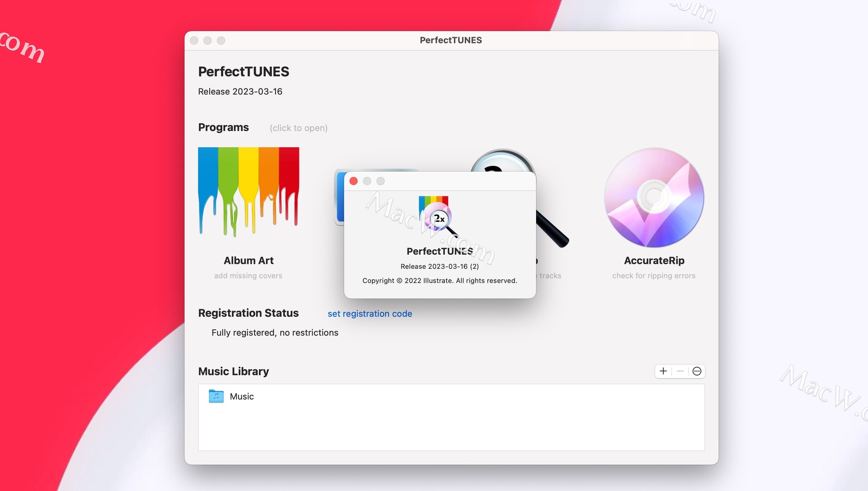Screen dimensions: 868x491
Task: Click the Programs heading
Action: pyautogui.click(x=223, y=127)
